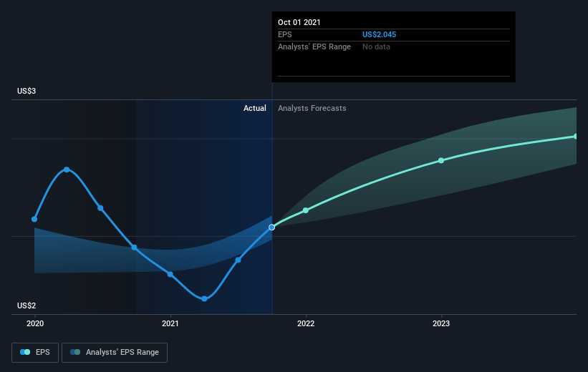The height and width of the screenshot is (372, 588).
Task: Select the first EPS data point at 2020
Action: (34, 219)
